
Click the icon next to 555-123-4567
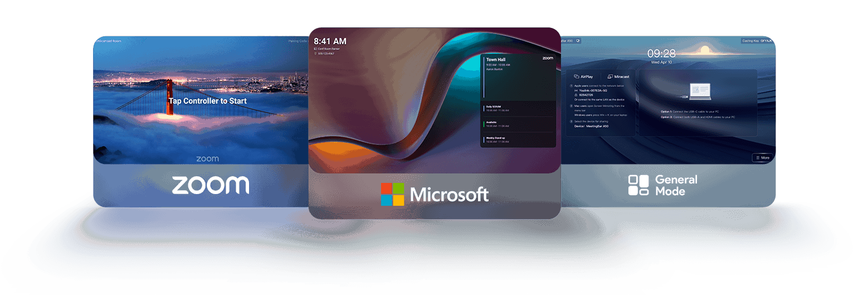point(315,54)
